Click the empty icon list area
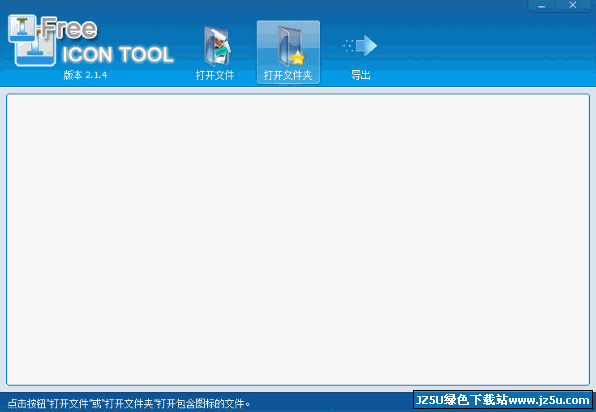 pyautogui.click(x=298, y=239)
